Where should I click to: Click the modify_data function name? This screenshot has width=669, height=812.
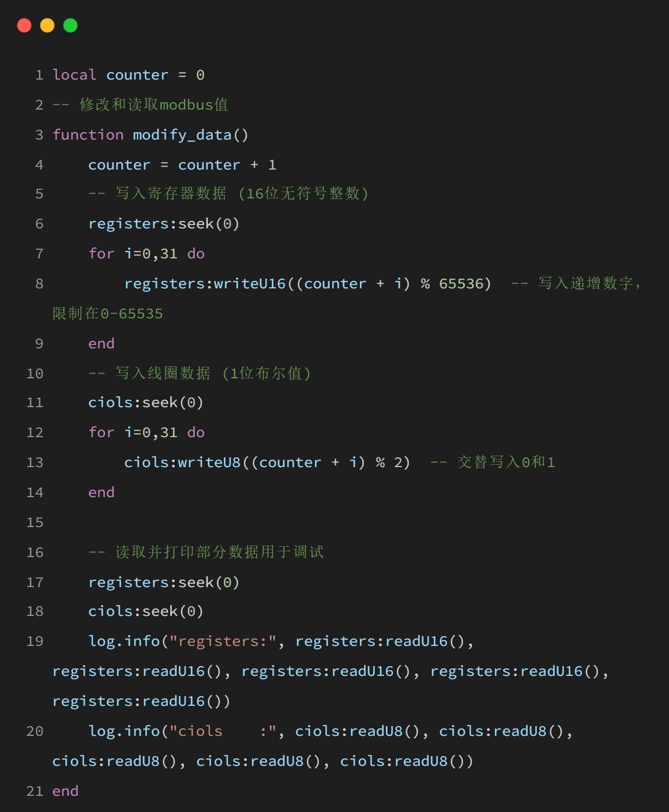182,135
